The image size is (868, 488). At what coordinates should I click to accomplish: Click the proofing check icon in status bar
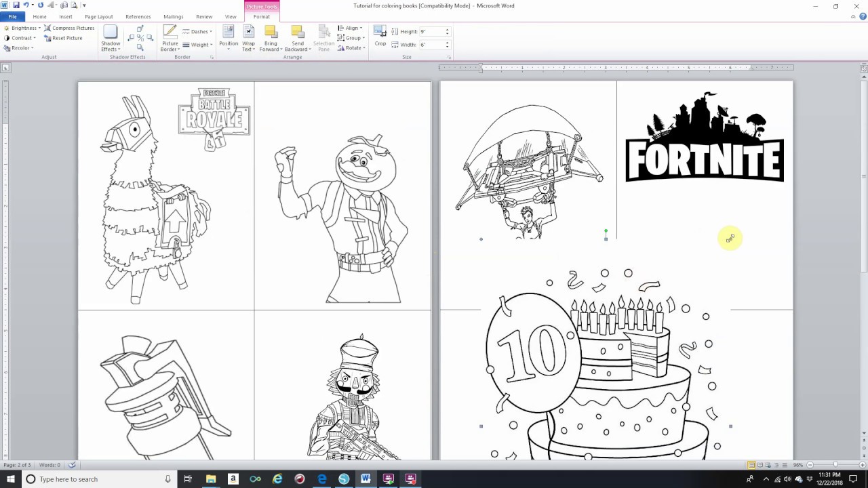coord(72,465)
